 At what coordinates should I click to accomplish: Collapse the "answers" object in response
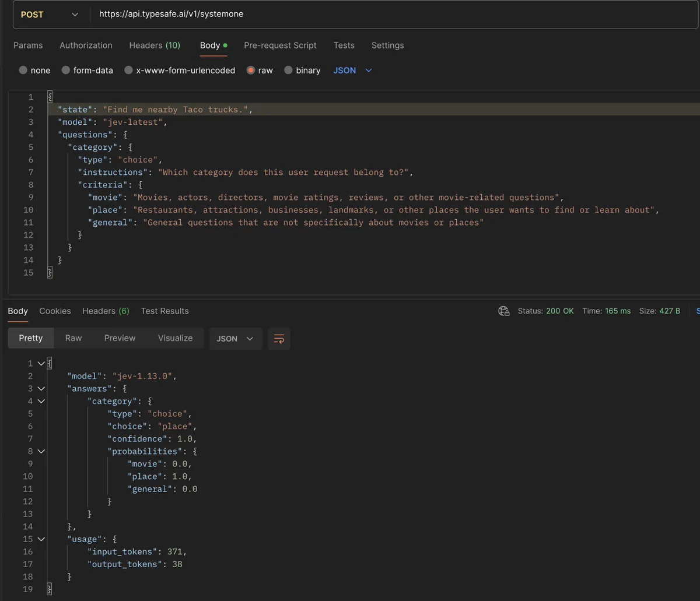41,389
